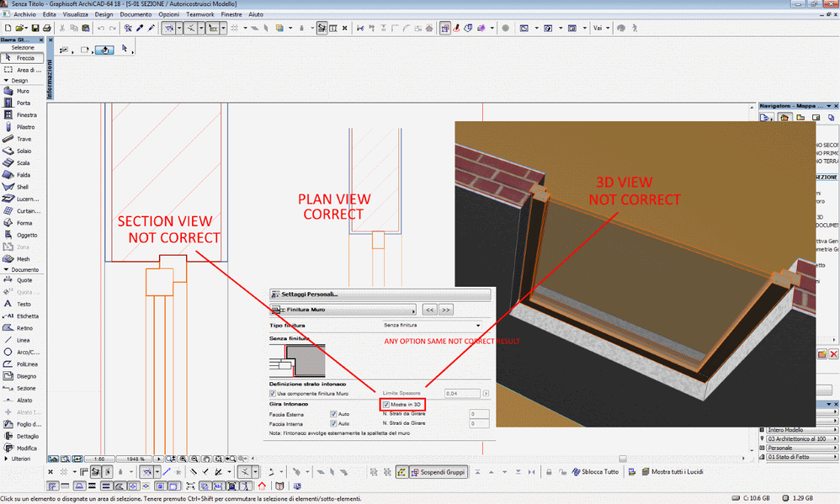Open the Aiuto menu
Image resolution: width=840 pixels, height=504 pixels.
[256, 14]
